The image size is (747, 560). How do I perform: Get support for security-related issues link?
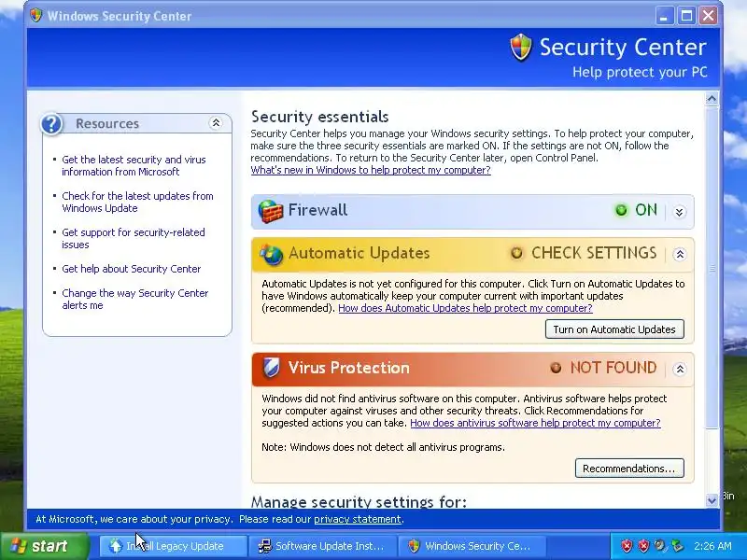pos(134,238)
